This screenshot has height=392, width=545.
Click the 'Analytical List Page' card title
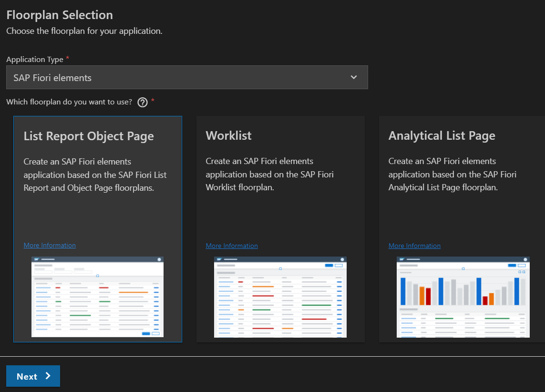point(442,136)
